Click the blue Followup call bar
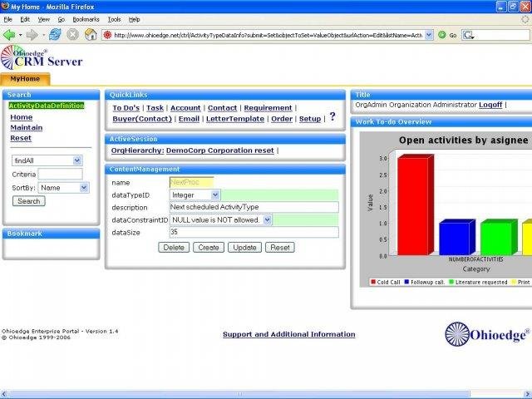This screenshot has width=532, height=399. click(x=456, y=238)
